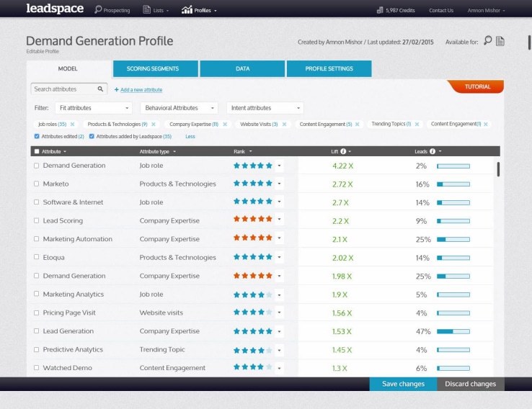Check the Marketo attribute row checkbox
Image resolution: width=532 pixels, height=409 pixels.
36,184
